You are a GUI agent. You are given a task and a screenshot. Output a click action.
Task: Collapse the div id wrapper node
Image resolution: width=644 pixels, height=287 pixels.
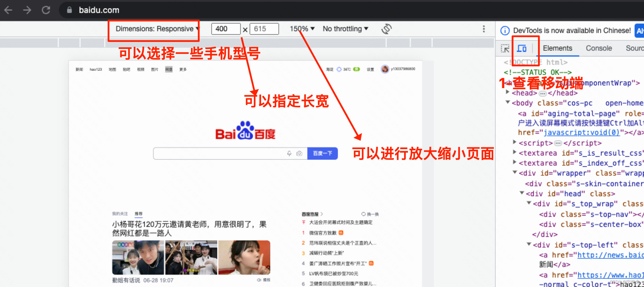click(x=514, y=172)
